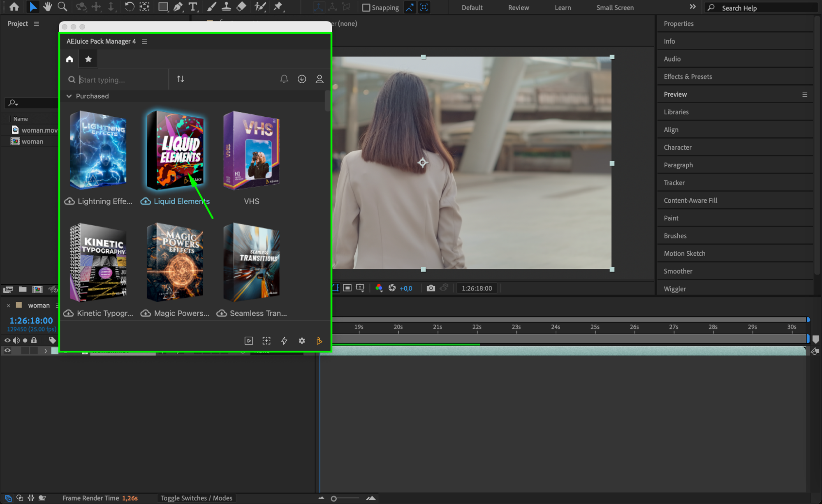Image resolution: width=822 pixels, height=504 pixels.
Task: Open AEJuice settings gear icon
Action: click(x=302, y=341)
